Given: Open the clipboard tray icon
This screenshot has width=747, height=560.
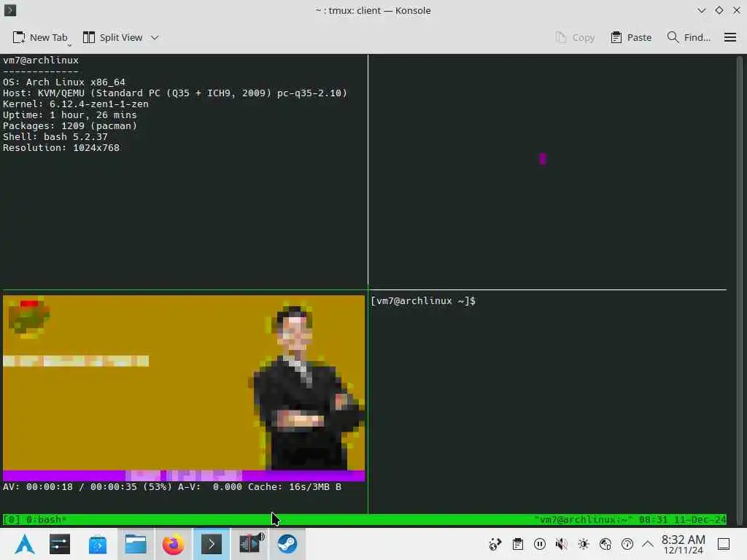Looking at the screenshot, I should (x=518, y=544).
